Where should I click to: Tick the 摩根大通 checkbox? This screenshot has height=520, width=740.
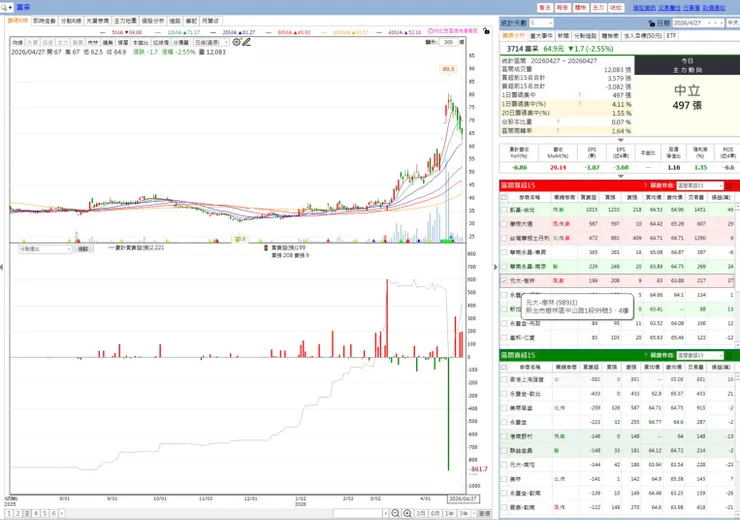(504, 224)
